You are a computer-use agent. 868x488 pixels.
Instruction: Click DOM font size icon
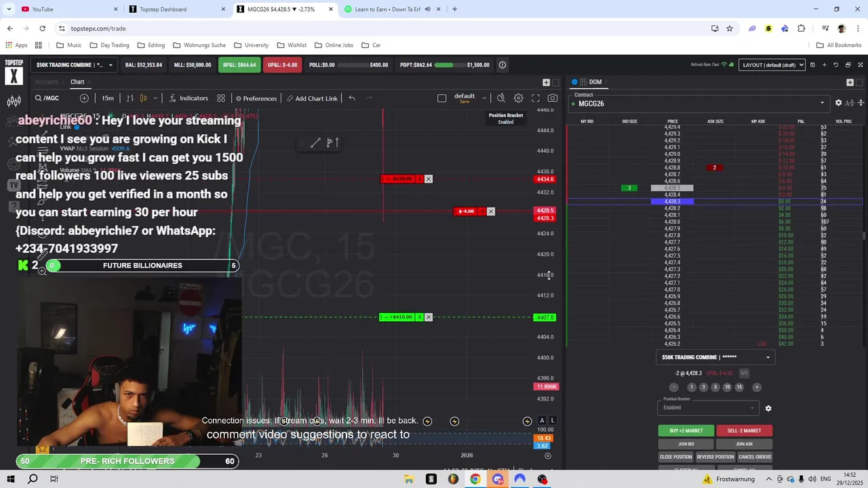point(850,103)
